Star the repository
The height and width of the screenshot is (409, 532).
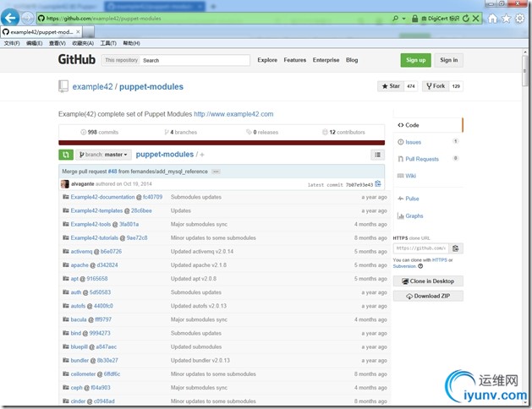[x=392, y=86]
